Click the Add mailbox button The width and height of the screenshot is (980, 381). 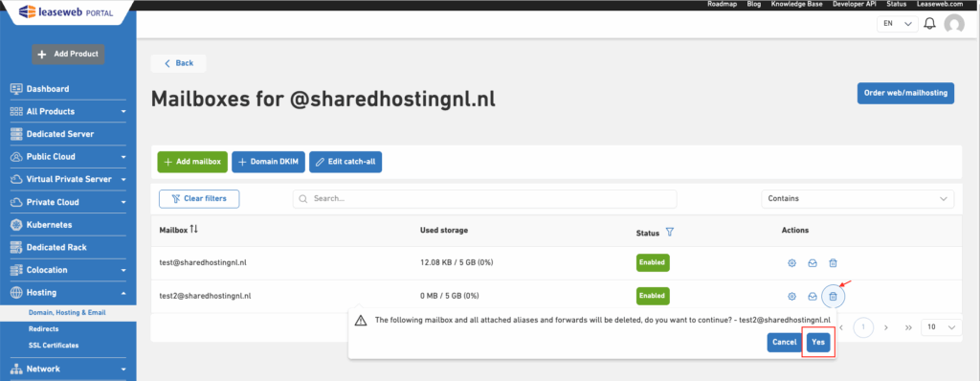point(192,162)
